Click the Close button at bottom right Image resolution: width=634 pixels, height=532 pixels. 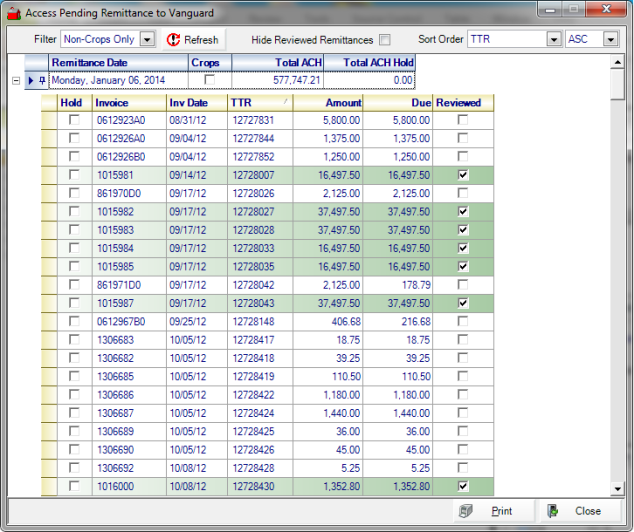coord(575,511)
